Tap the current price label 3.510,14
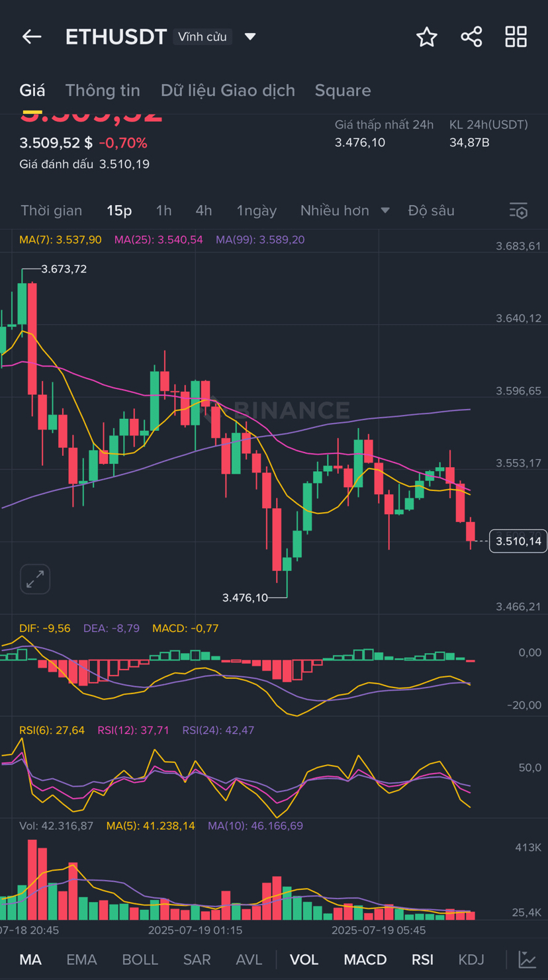The image size is (548, 980). tap(518, 541)
